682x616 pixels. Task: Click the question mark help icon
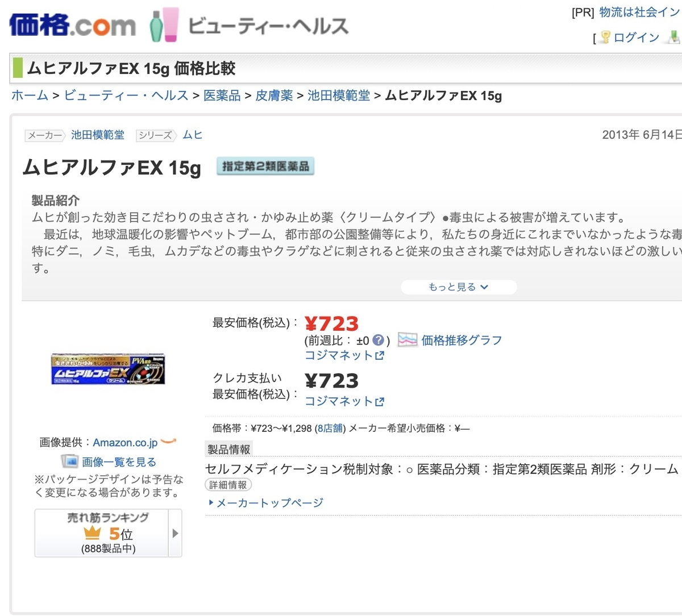coord(378,340)
